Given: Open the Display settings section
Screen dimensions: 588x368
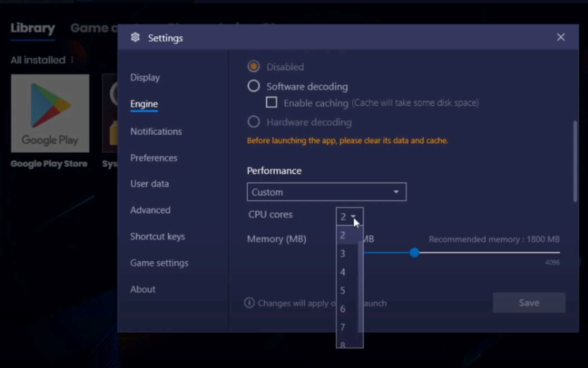Looking at the screenshot, I should coord(145,77).
